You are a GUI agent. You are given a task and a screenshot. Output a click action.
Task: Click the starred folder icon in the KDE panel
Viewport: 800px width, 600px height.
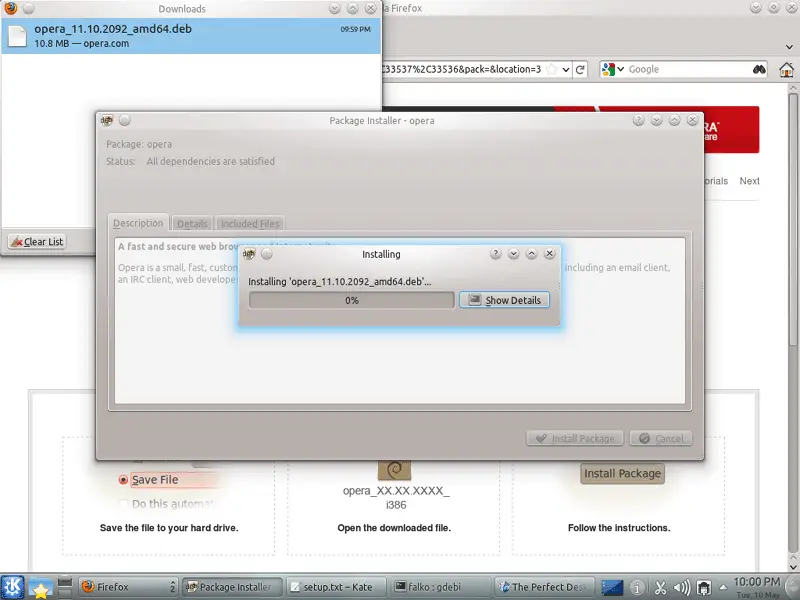[40, 587]
